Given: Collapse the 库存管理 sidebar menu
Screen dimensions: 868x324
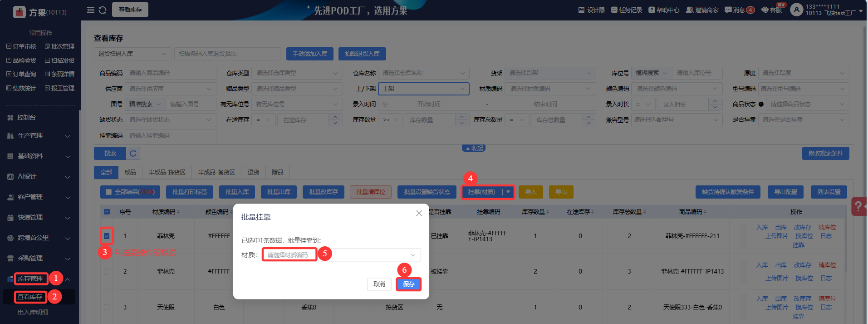Looking at the screenshot, I should [40, 279].
